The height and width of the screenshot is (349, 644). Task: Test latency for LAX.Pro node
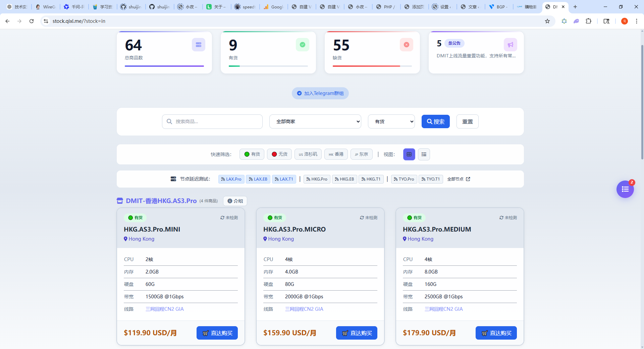[231, 179]
